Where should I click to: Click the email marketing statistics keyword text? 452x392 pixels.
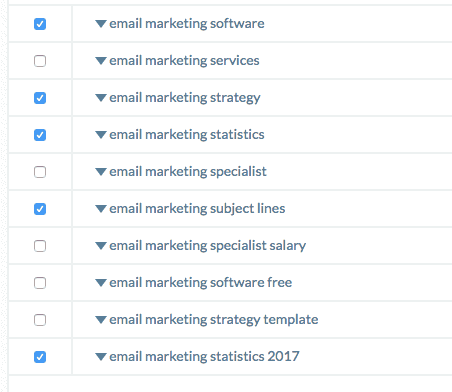[187, 135]
